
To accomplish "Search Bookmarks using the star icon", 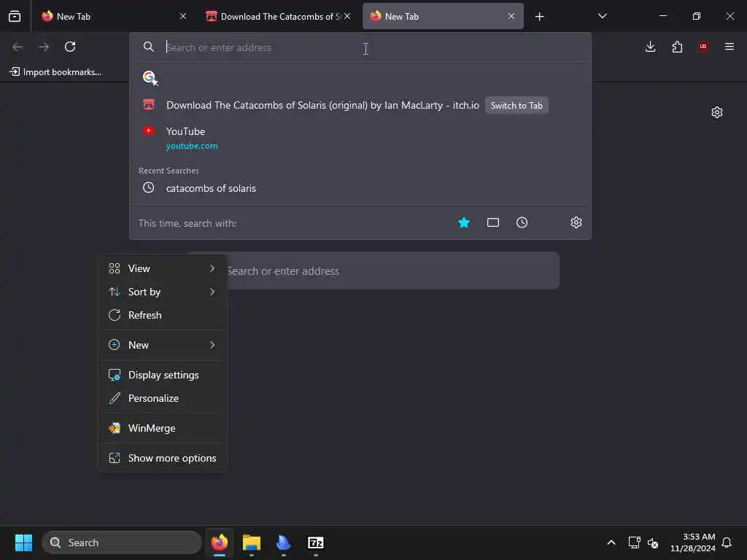I will tap(463, 222).
